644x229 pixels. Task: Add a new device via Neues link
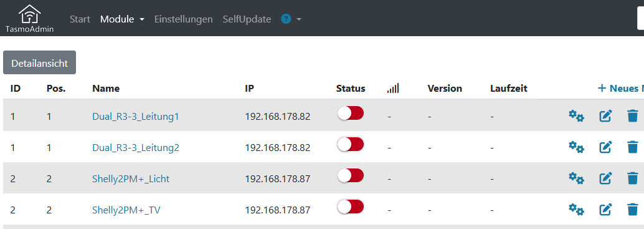click(620, 89)
